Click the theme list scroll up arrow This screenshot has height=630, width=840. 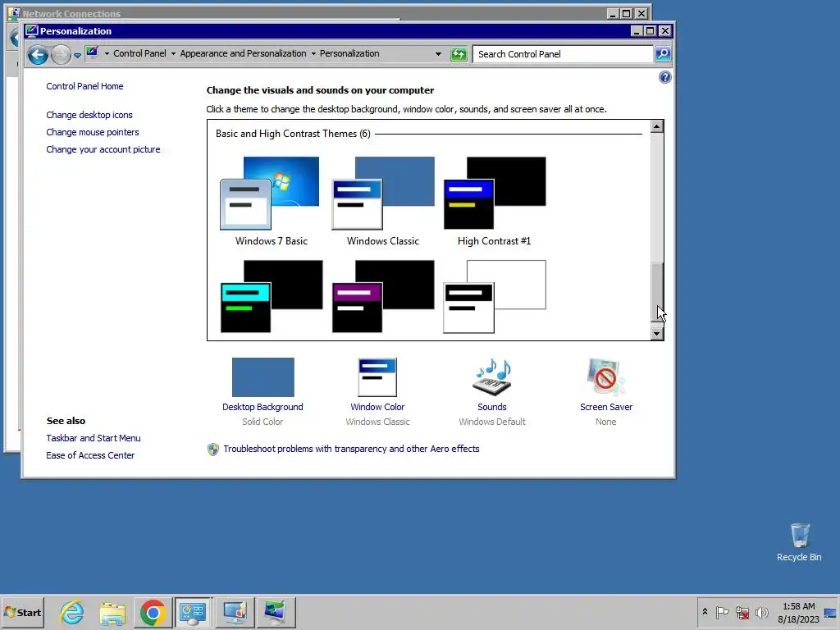click(x=657, y=126)
